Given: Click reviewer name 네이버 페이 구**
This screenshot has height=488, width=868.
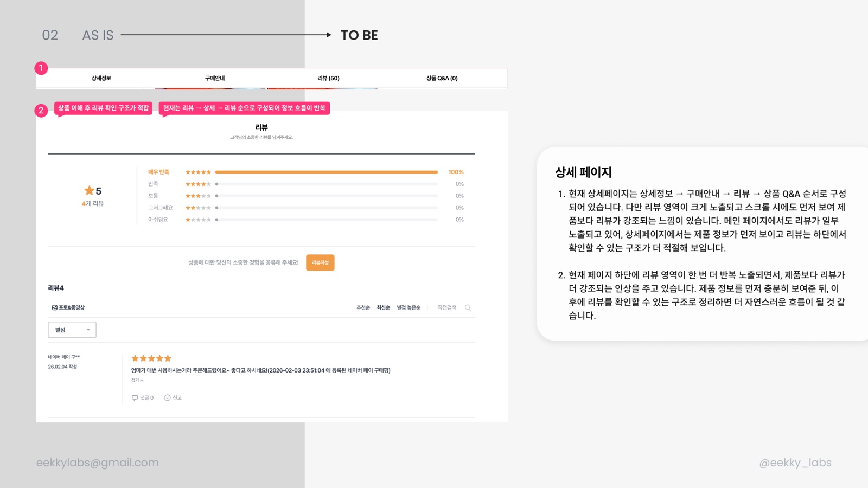Looking at the screenshot, I should click(64, 357).
